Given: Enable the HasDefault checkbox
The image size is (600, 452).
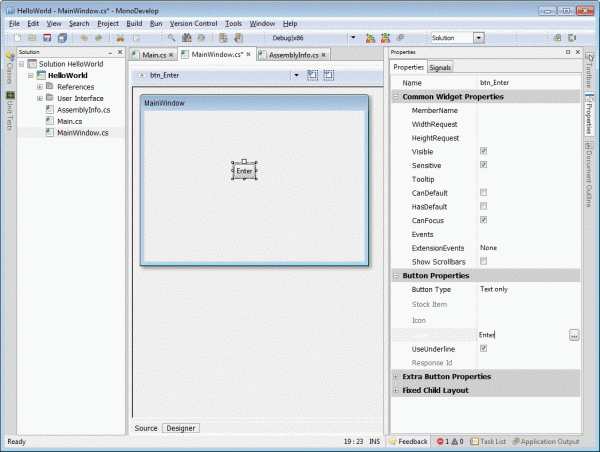Looking at the screenshot, I should [x=484, y=206].
